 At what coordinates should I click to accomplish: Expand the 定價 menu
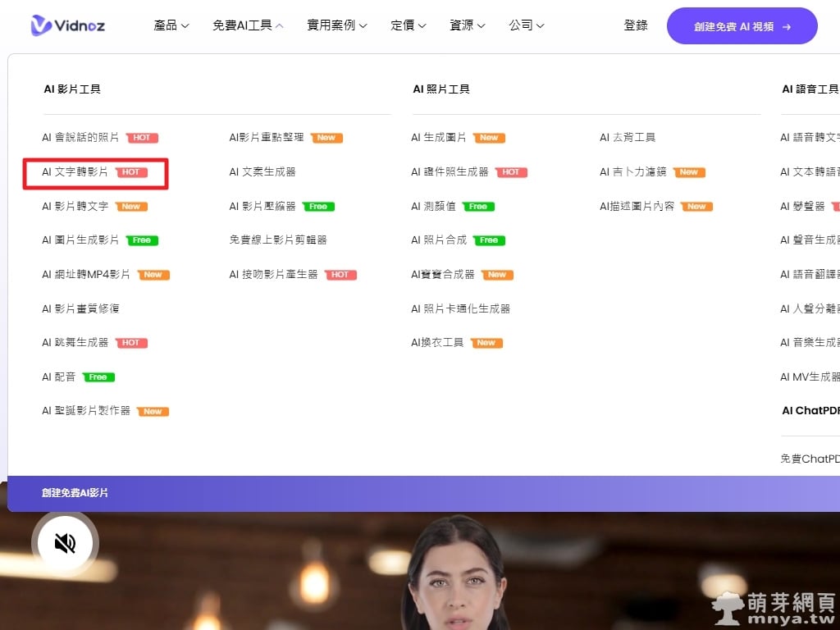(x=408, y=25)
